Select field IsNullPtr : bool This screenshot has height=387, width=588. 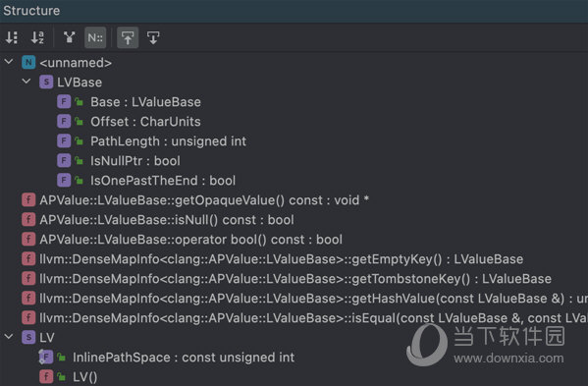click(x=135, y=161)
